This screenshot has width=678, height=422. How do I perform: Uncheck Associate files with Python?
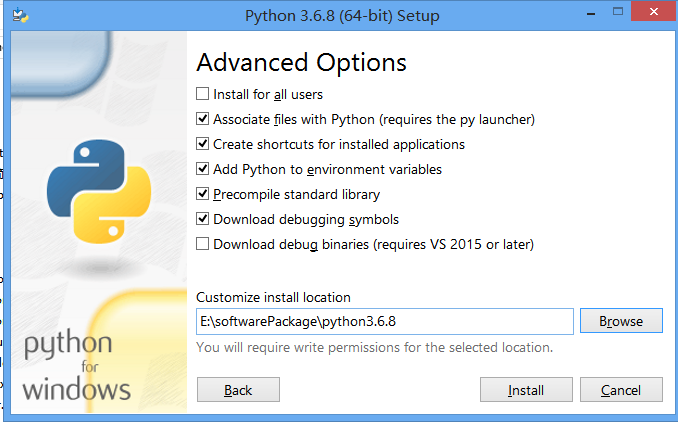coord(204,119)
